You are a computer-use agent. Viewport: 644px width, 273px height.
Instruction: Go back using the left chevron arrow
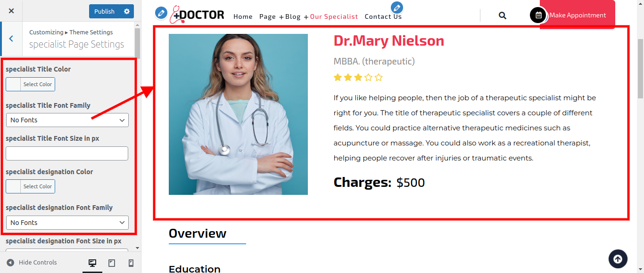[x=11, y=39]
